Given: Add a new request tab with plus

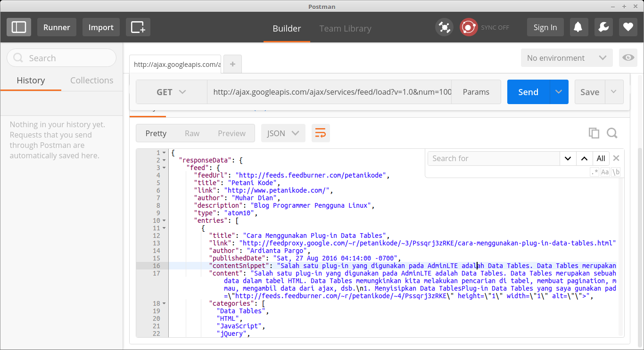Looking at the screenshot, I should coord(232,65).
